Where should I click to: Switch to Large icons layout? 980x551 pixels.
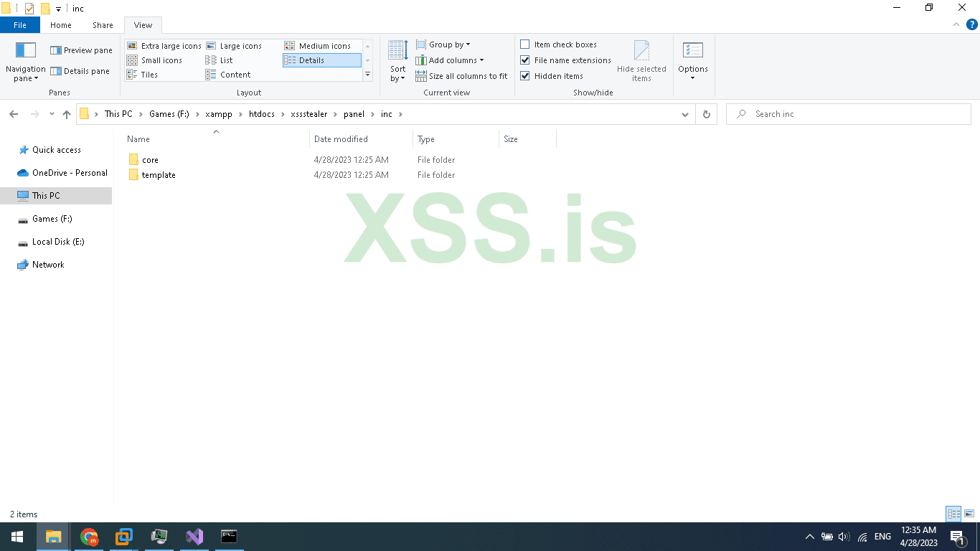234,46
